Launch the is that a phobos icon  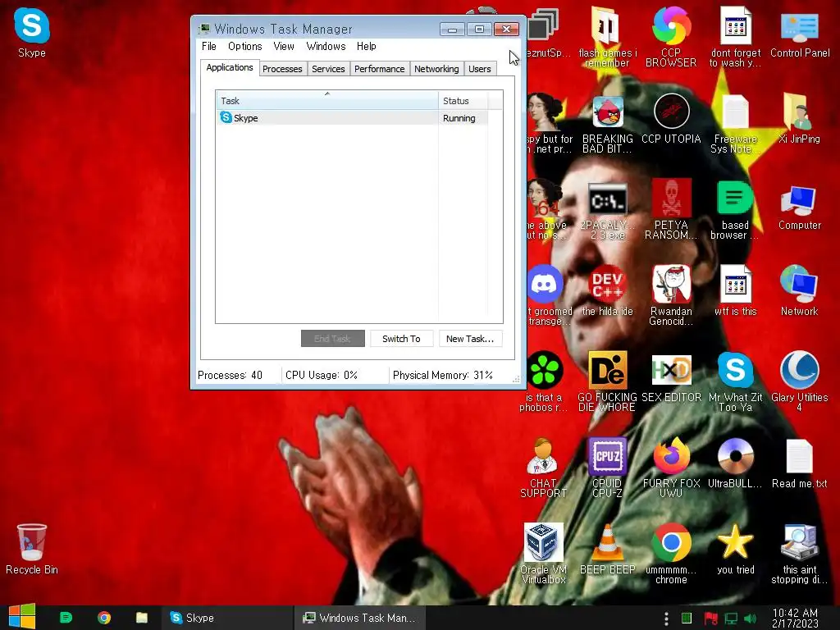[x=543, y=381]
